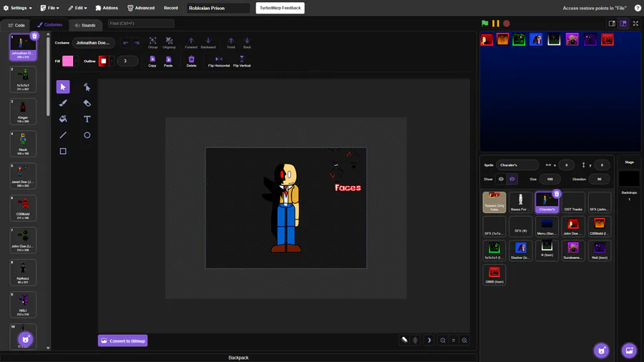The image size is (644, 362).
Task: Stop the project with red stop button
Action: tap(507, 24)
